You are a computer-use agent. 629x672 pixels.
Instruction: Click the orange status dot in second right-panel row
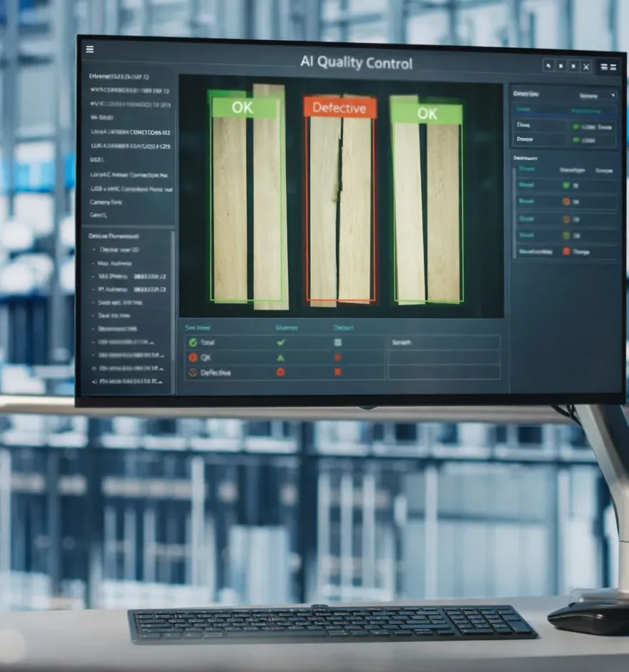coord(568,202)
